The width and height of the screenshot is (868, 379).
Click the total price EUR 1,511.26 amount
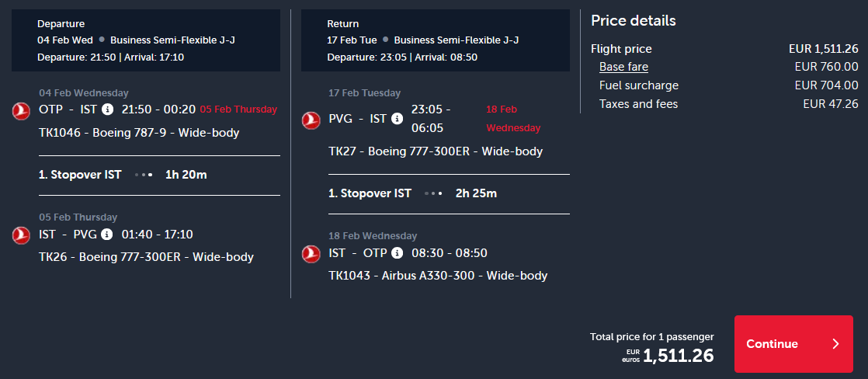(678, 356)
